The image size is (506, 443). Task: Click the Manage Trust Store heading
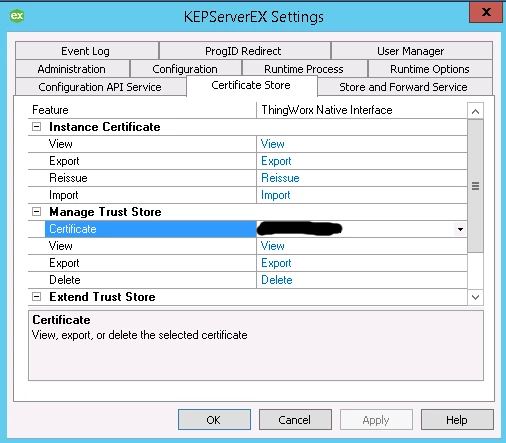(x=105, y=212)
